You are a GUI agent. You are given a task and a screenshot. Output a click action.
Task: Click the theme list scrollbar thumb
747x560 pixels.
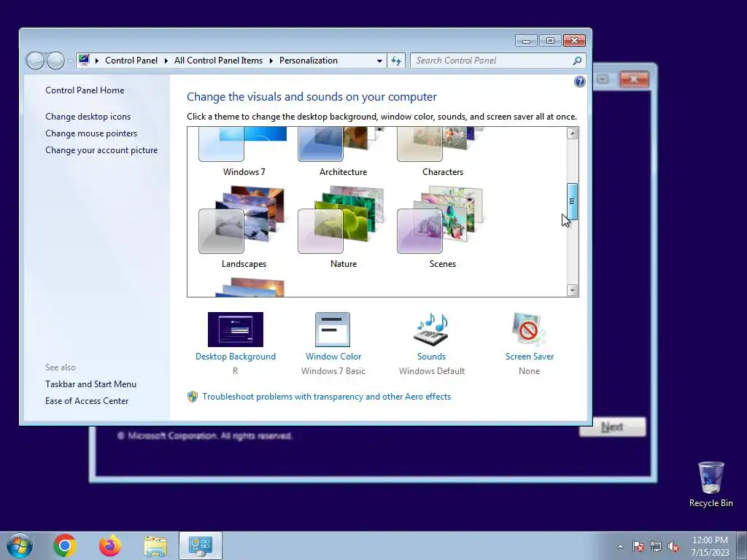[572, 201]
